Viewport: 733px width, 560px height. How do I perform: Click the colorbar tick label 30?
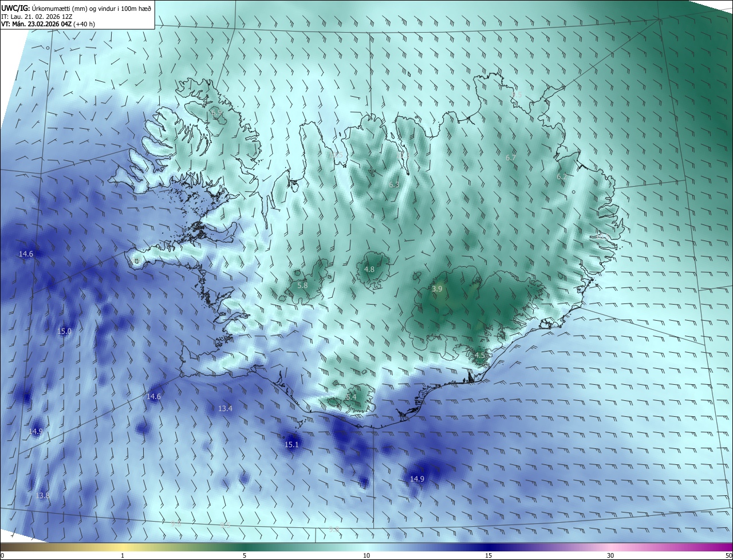pos(610,556)
